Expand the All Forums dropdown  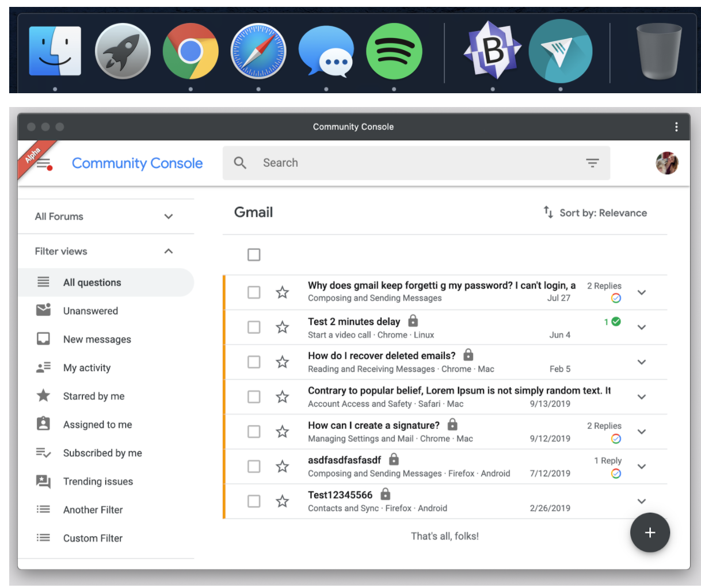[168, 216]
